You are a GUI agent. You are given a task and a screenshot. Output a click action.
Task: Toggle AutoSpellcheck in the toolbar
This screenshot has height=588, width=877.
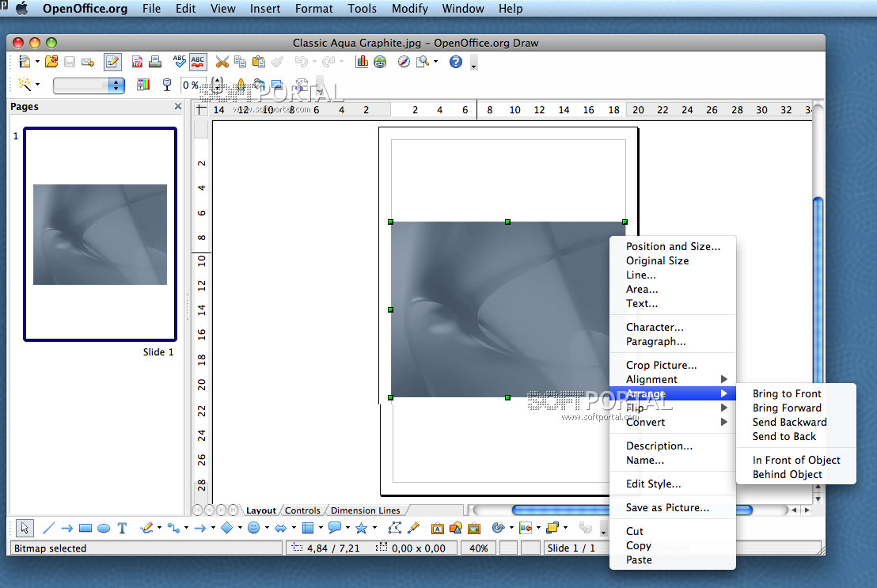tap(198, 63)
